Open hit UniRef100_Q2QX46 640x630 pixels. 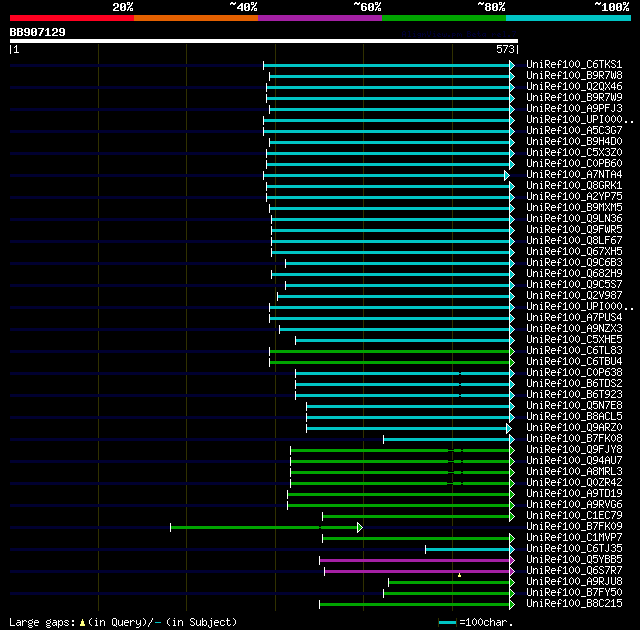click(x=574, y=87)
